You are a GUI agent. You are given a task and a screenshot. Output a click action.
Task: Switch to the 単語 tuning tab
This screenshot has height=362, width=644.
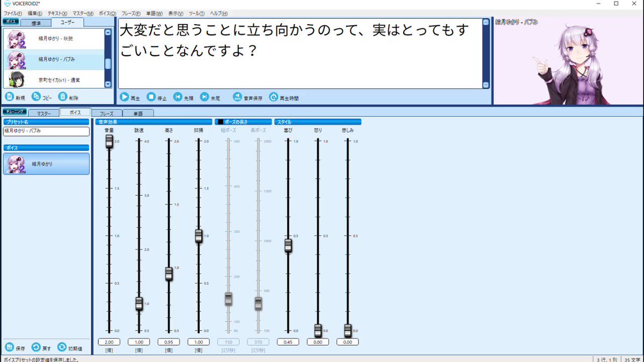click(138, 113)
